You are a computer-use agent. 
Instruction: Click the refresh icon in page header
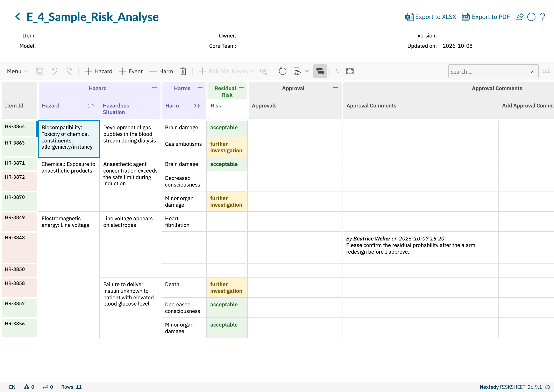531,17
